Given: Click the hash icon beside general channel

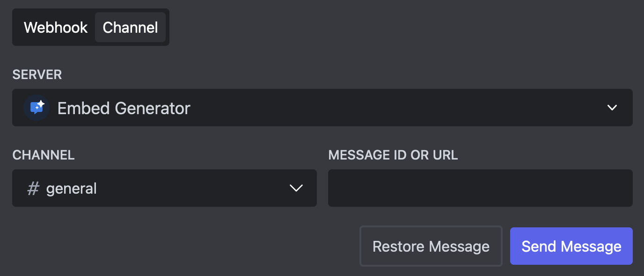Looking at the screenshot, I should coord(32,188).
